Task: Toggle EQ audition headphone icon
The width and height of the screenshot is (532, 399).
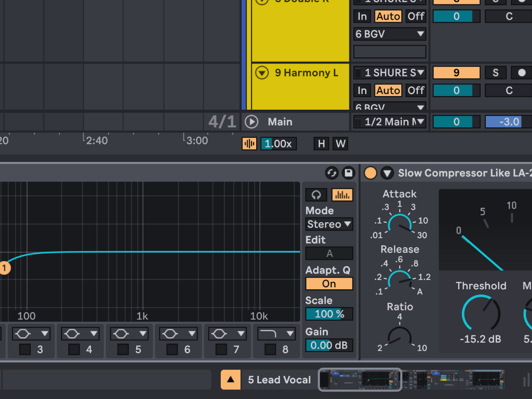Action: click(316, 195)
